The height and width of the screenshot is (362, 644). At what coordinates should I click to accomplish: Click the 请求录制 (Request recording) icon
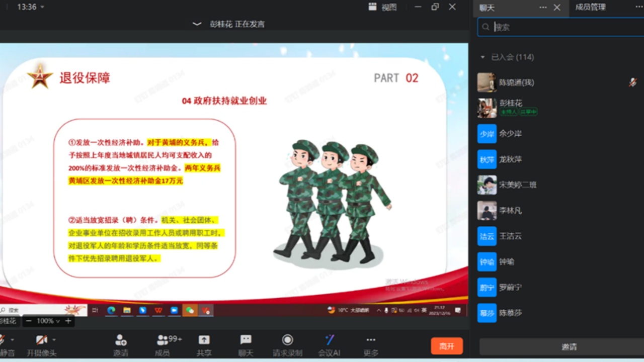[287, 340]
